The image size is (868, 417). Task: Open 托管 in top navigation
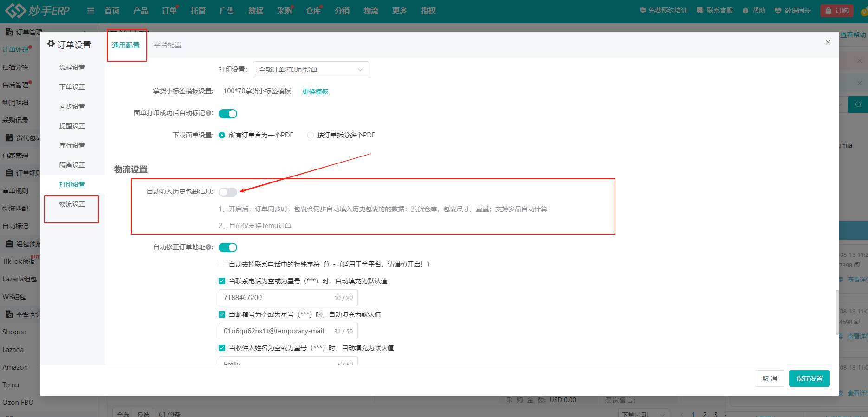point(198,11)
